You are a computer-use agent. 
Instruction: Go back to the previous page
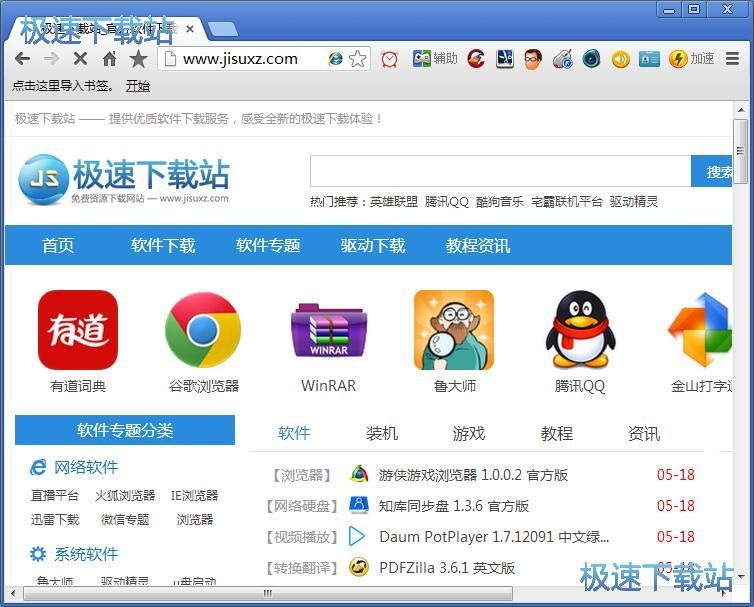pos(22,59)
